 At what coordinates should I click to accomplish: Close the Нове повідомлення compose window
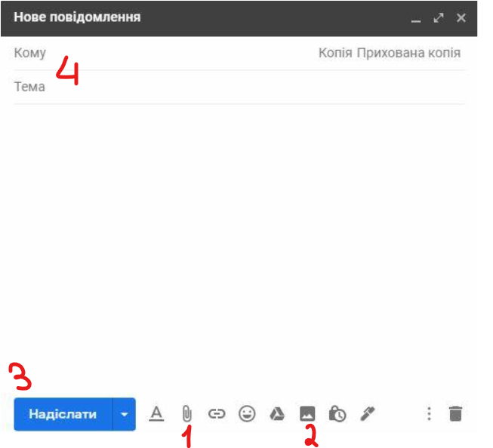pos(461,17)
